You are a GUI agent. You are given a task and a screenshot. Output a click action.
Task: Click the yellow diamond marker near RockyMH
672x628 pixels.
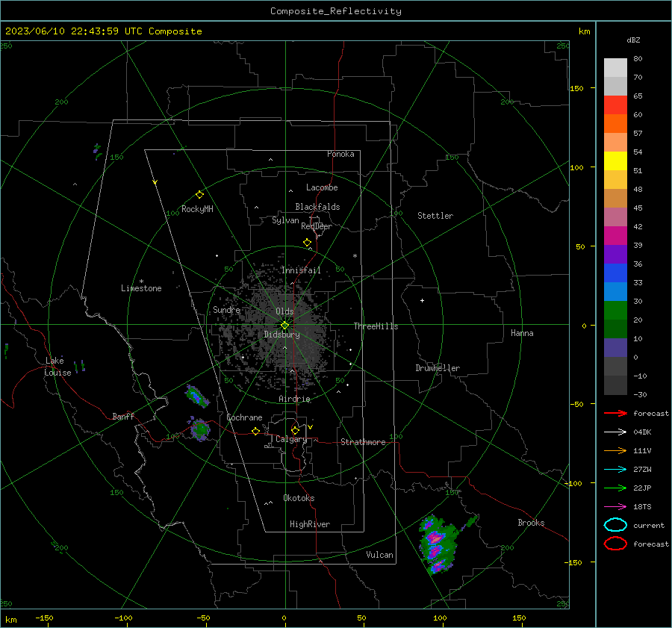[x=199, y=195]
